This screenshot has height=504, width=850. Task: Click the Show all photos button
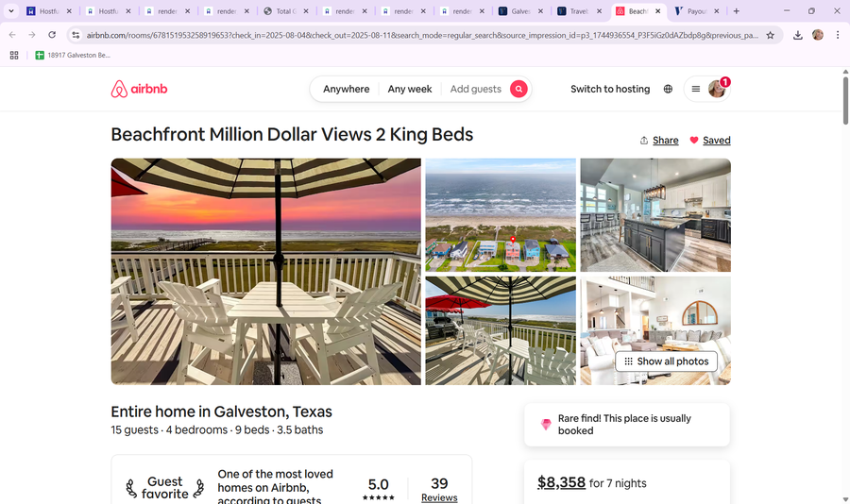tap(667, 361)
